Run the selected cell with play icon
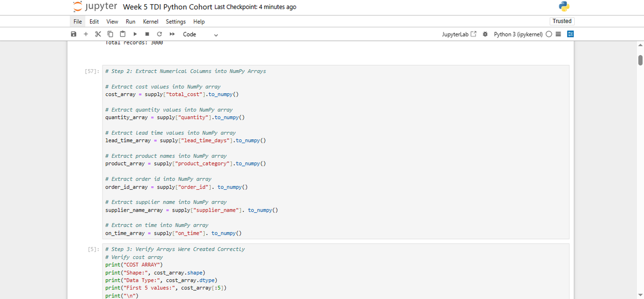 (136, 34)
